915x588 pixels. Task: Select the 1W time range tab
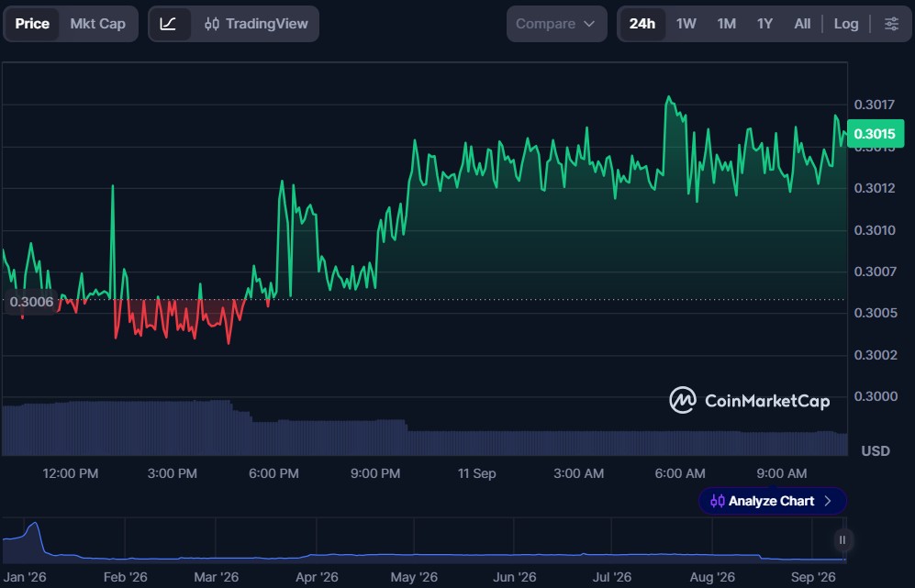[x=686, y=24]
